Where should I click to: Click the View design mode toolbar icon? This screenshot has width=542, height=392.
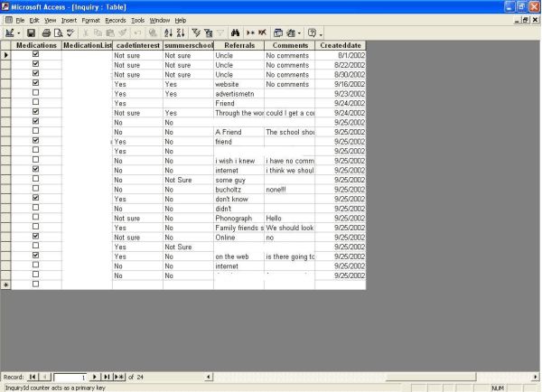(x=10, y=33)
